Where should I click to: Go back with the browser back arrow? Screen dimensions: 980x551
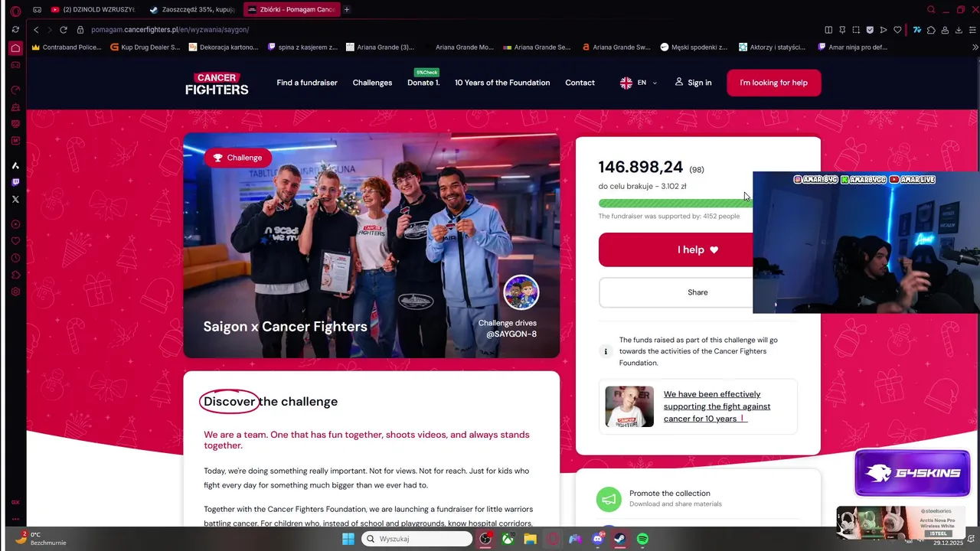(x=36, y=30)
